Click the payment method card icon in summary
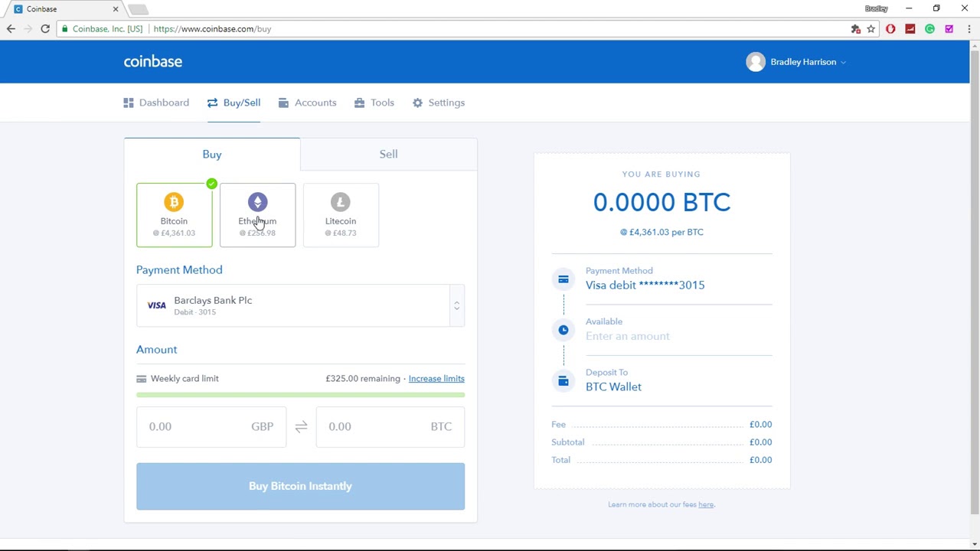The image size is (980, 551). coord(563,279)
